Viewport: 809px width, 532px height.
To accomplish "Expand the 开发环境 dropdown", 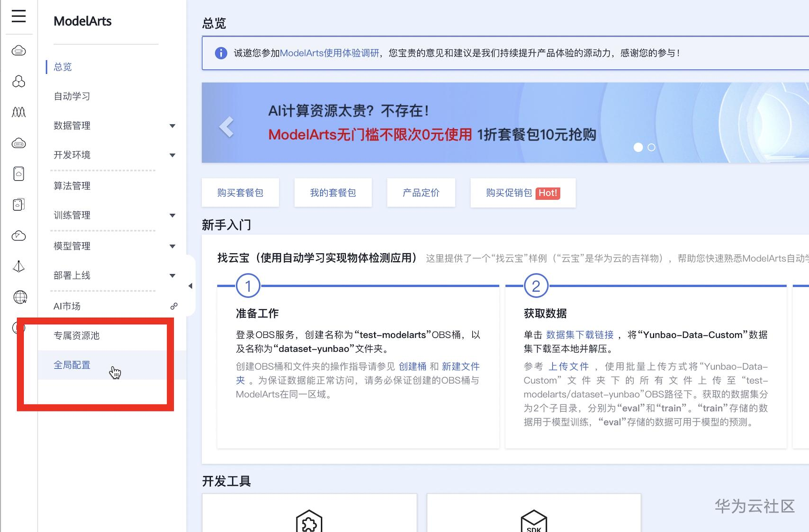I will [172, 155].
